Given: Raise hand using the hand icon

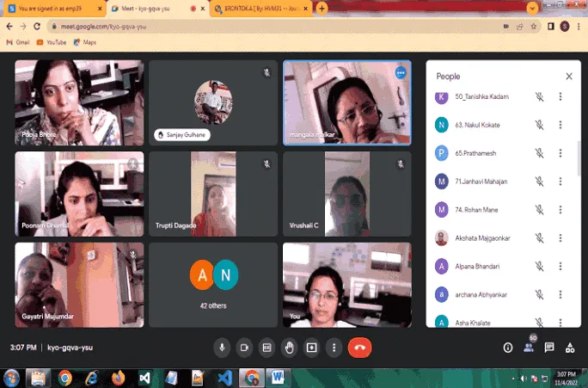Looking at the screenshot, I should [289, 348].
